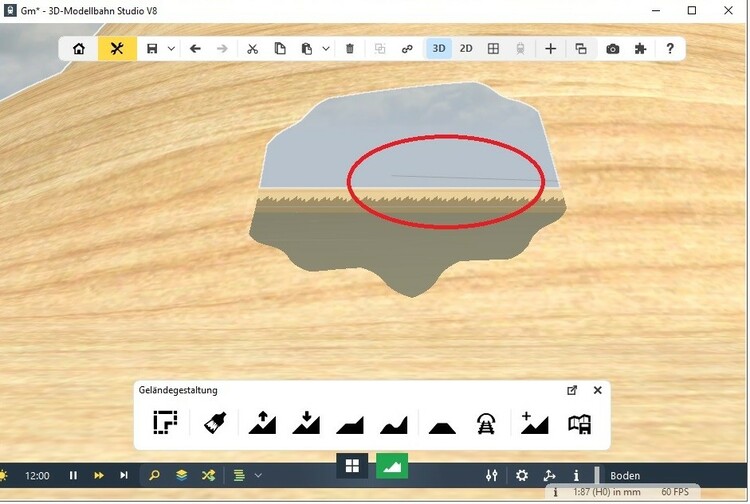
Task: Click the 60 FPS indicator
Action: 675,492
